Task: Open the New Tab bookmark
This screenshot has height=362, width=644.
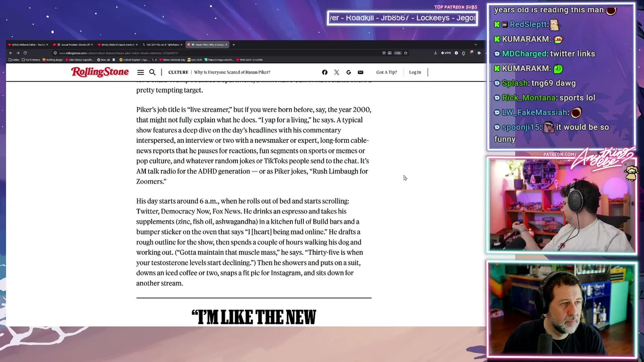Action: pos(103,60)
